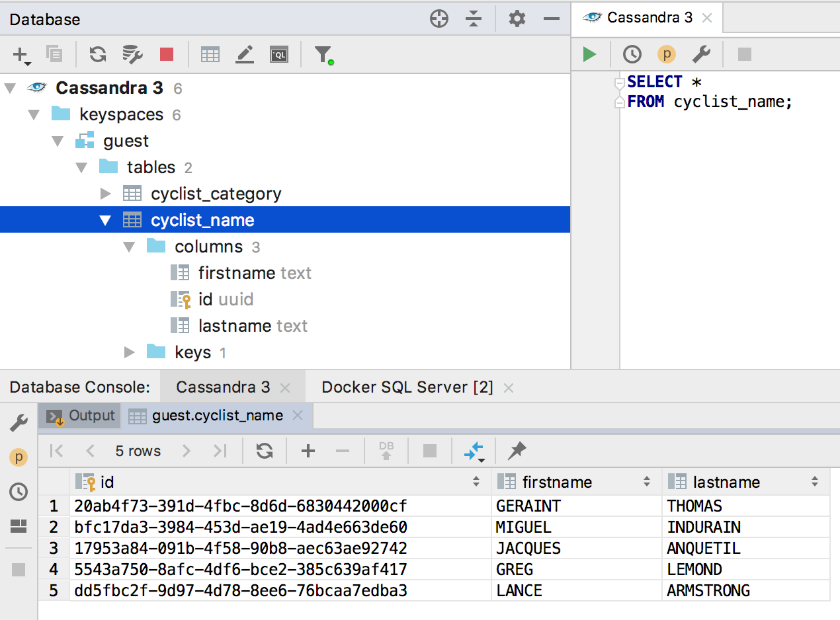Collapse the columns folder node

(x=129, y=247)
